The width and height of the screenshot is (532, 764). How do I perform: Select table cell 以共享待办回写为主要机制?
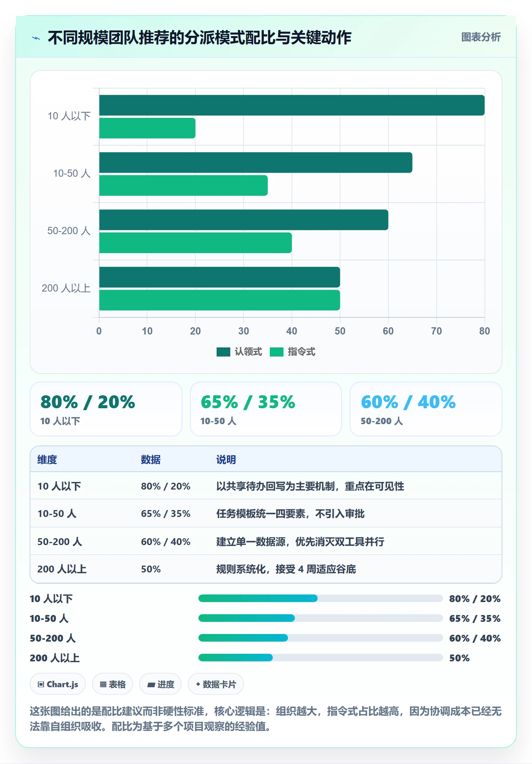[310, 486]
